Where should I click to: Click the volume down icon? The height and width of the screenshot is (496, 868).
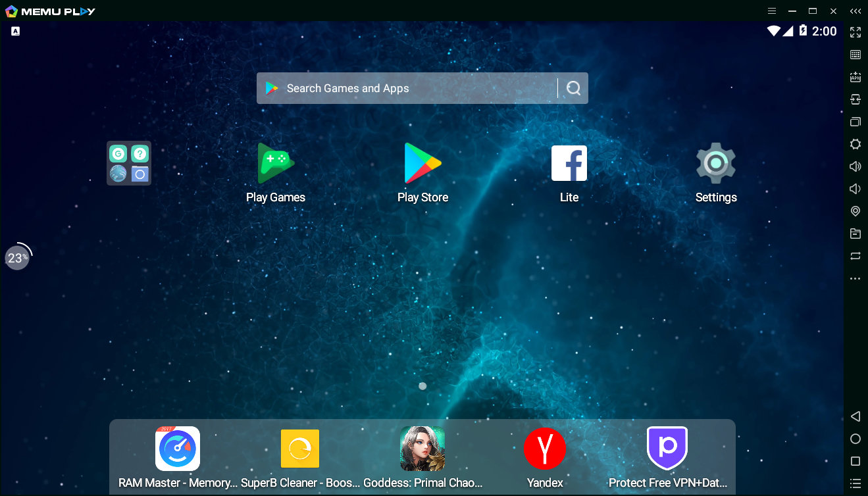pyautogui.click(x=855, y=189)
